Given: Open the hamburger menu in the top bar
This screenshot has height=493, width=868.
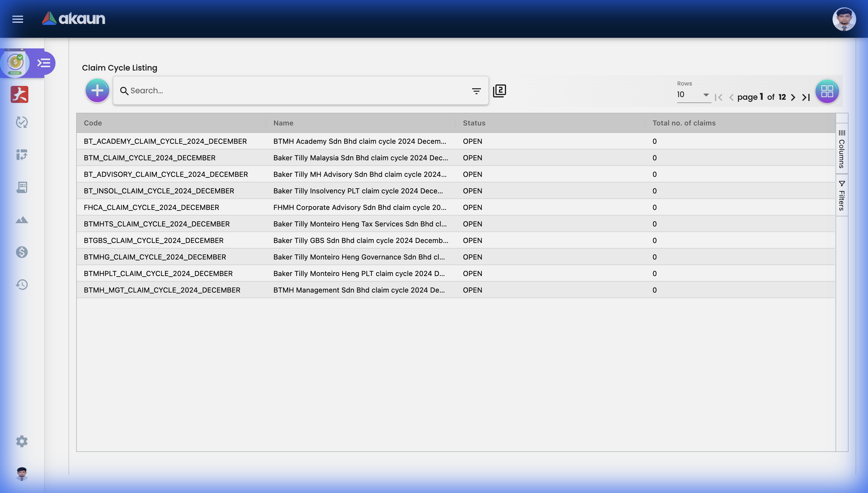Looking at the screenshot, I should tap(18, 19).
